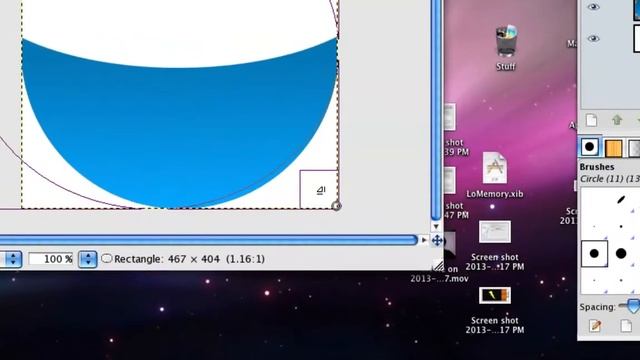Click the image zoom field showing 100 %
Screen dimensions: 640x360
pos(51,259)
